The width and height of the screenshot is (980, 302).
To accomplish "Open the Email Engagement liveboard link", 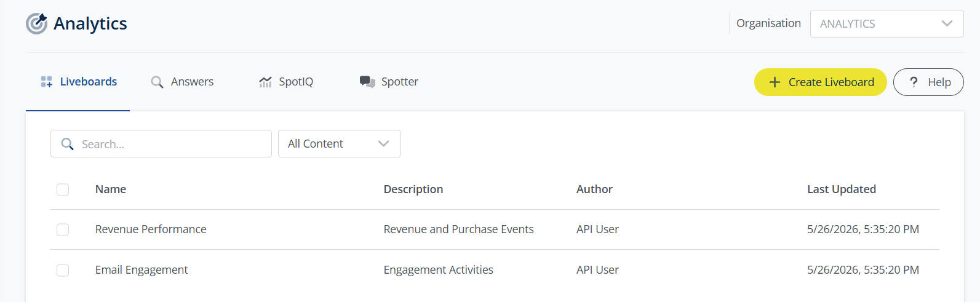I will 141,270.
